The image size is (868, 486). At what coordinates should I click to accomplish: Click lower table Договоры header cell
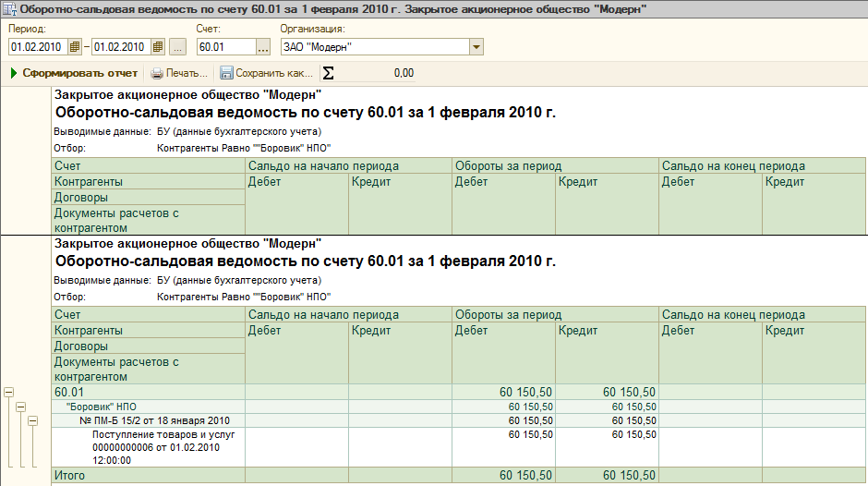[149, 346]
